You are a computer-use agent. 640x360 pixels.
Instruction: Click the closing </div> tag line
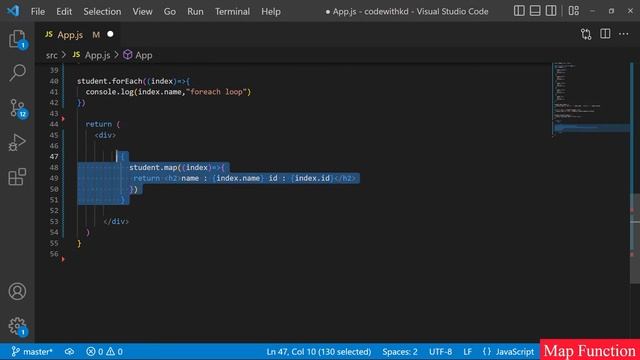coord(116,221)
